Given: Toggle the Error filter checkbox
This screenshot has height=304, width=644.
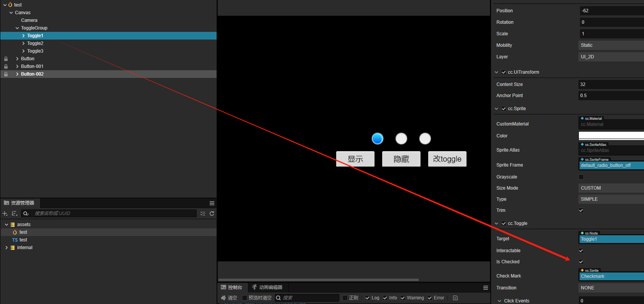Looking at the screenshot, I should pyautogui.click(x=430, y=298).
